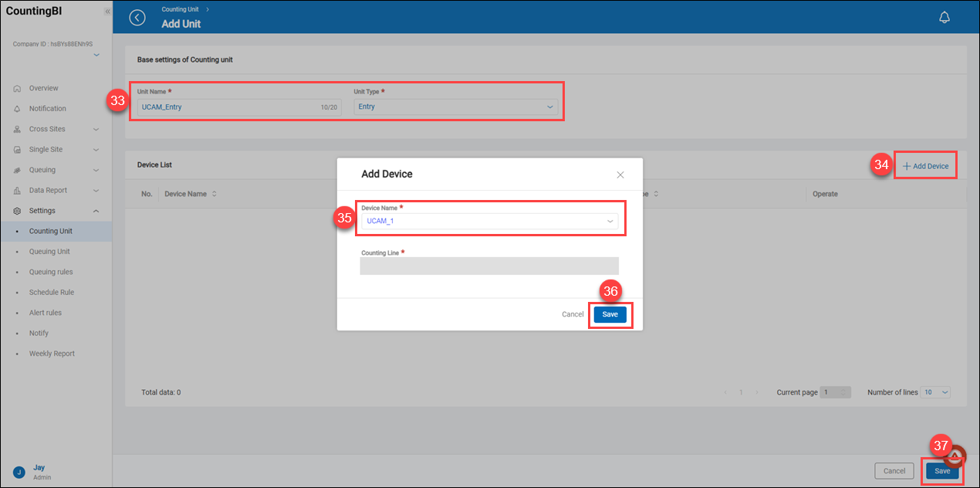Open the notification bell icon
Viewport: 980px width, 488px height.
click(944, 18)
